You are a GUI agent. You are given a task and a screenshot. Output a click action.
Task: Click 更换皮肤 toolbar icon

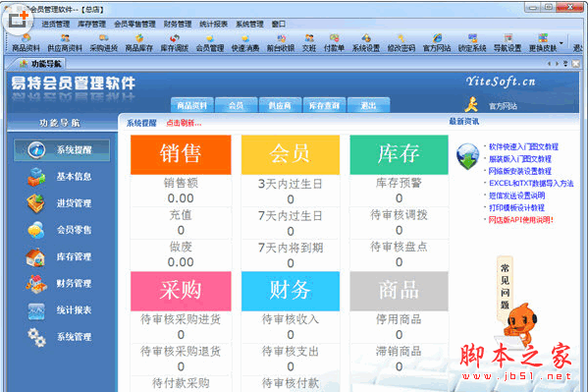coord(543,43)
